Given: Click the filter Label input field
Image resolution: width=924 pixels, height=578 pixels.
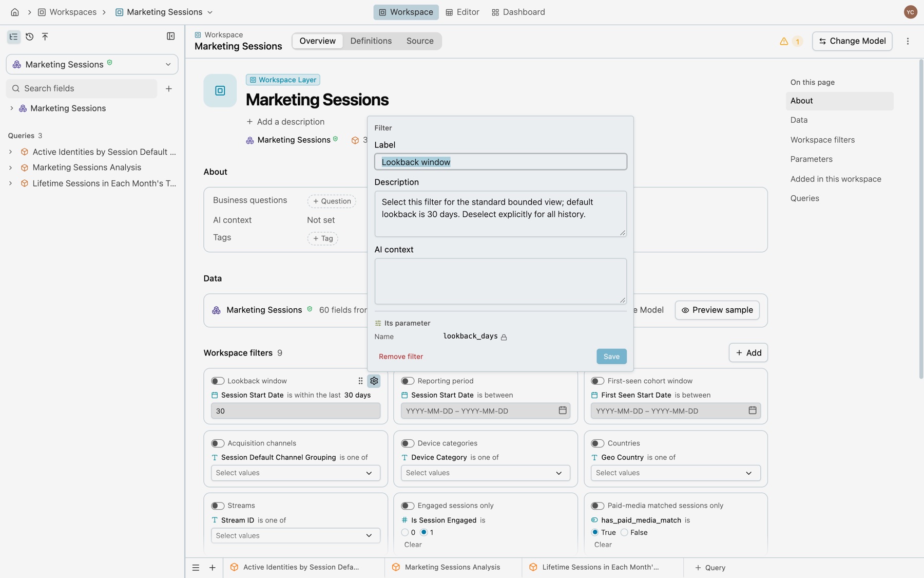Looking at the screenshot, I should point(500,162).
